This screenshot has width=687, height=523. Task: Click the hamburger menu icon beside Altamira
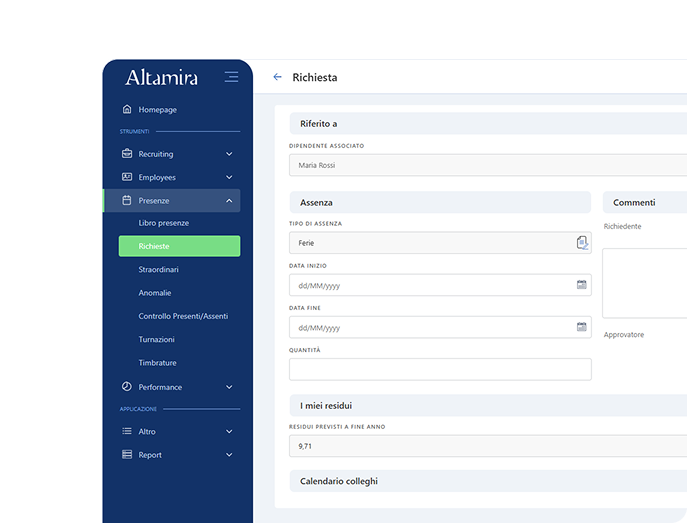tap(231, 77)
